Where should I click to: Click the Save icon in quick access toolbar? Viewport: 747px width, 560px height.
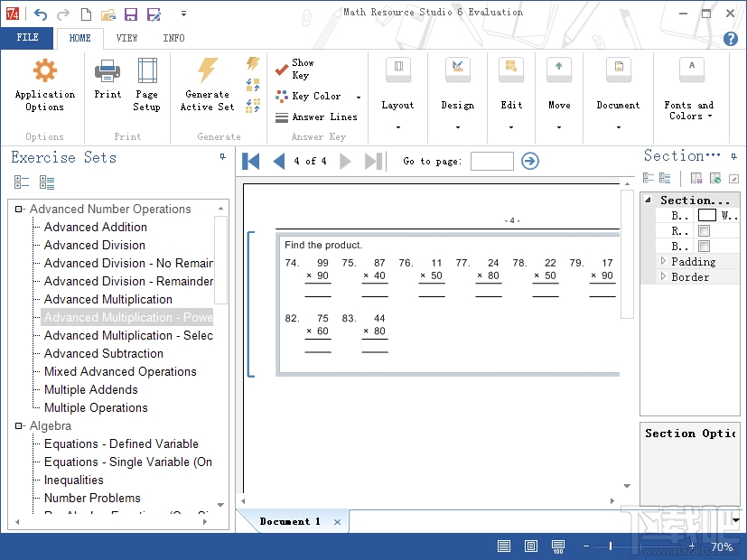click(x=129, y=13)
